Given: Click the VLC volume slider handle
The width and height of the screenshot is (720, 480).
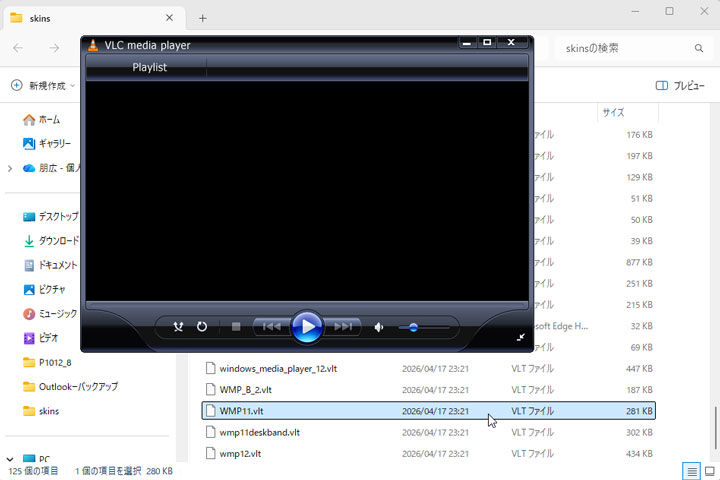Looking at the screenshot, I should [413, 327].
